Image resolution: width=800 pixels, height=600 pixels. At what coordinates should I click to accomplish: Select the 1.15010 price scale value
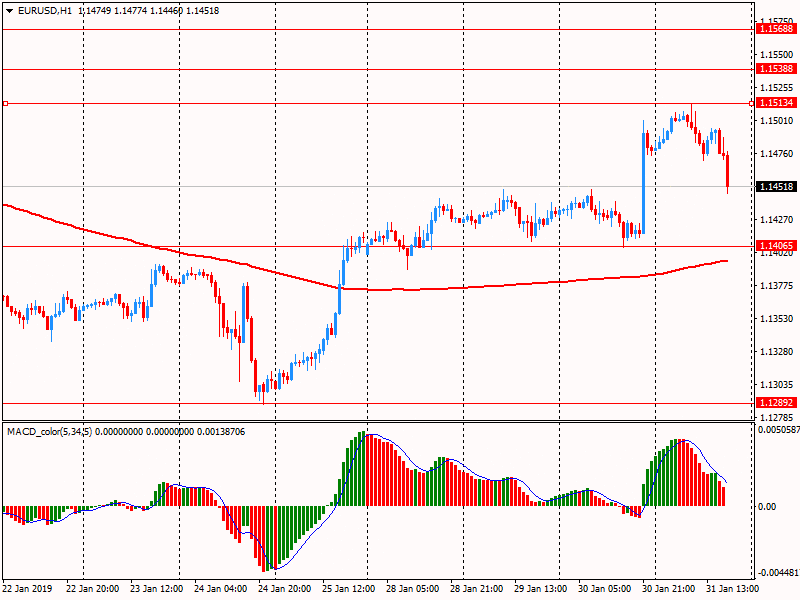click(777, 120)
